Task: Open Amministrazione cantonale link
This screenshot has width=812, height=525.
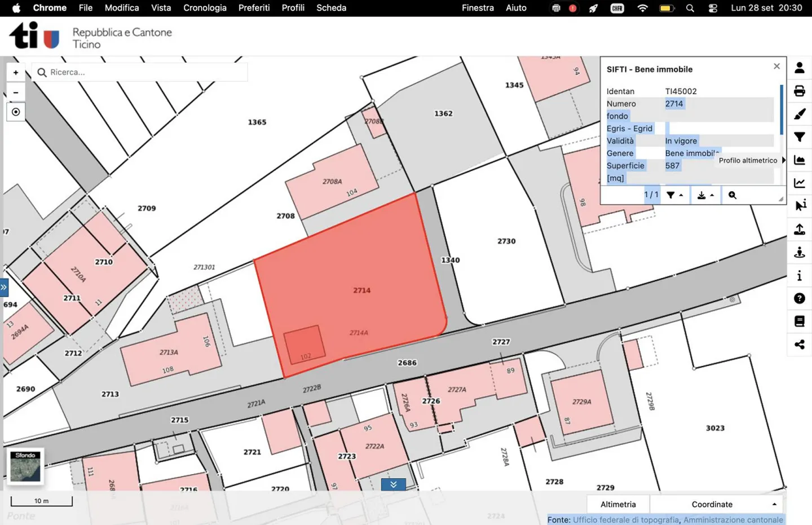Action: coord(733,520)
